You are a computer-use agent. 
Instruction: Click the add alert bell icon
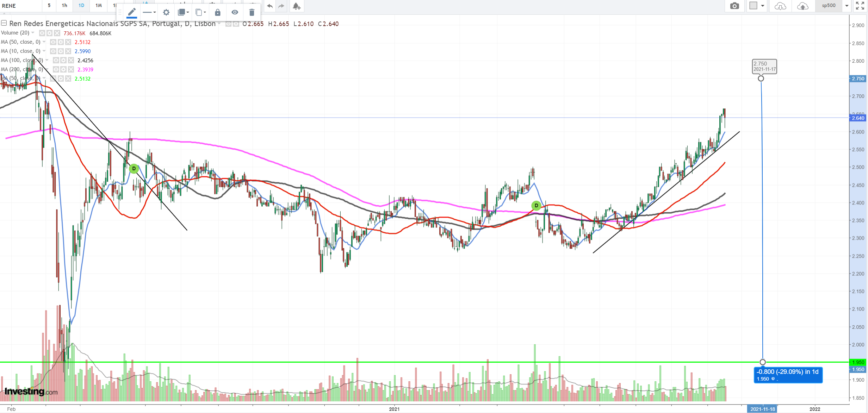click(296, 6)
